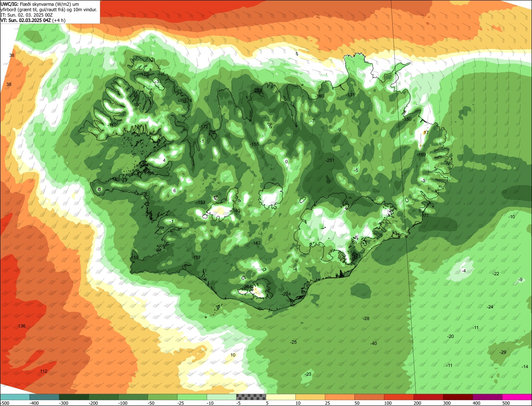Select the dark maroon 300 to 400 swatch
This screenshot has width=532, height=406.
click(458, 397)
